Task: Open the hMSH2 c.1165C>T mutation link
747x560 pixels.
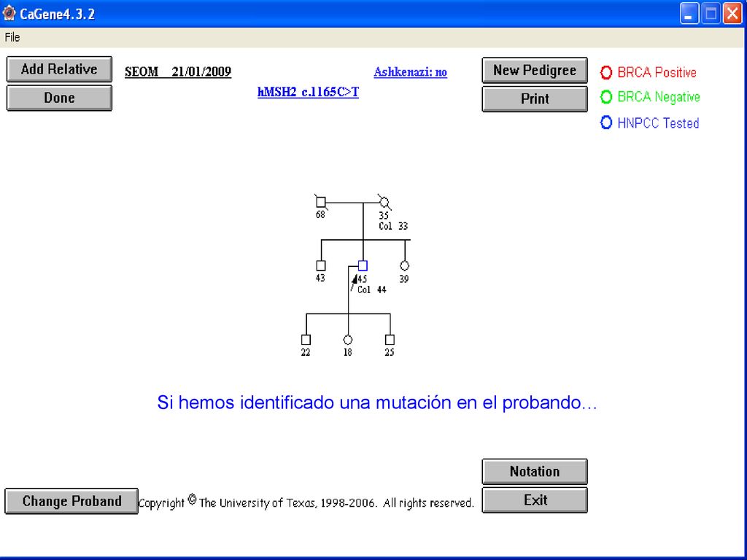Action: (309, 92)
